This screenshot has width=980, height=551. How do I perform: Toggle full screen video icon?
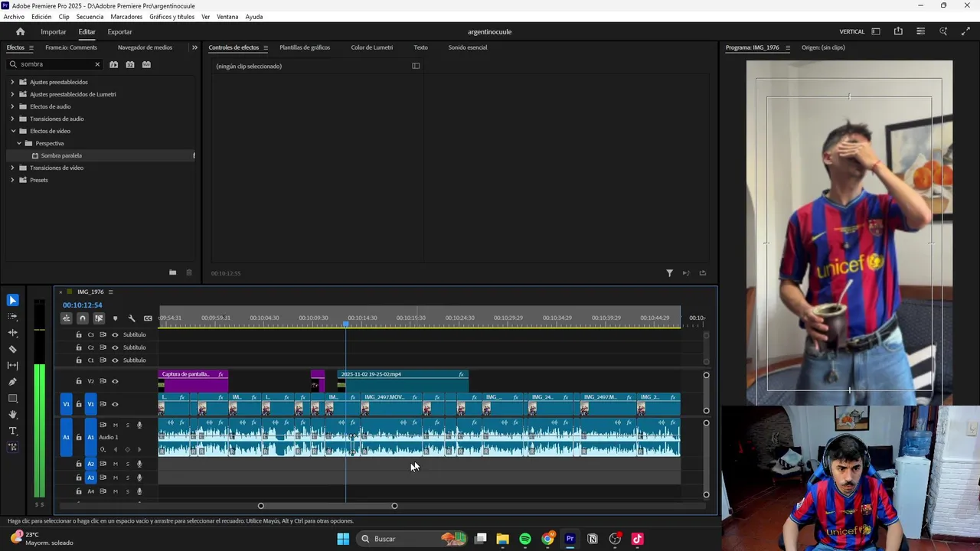click(965, 31)
